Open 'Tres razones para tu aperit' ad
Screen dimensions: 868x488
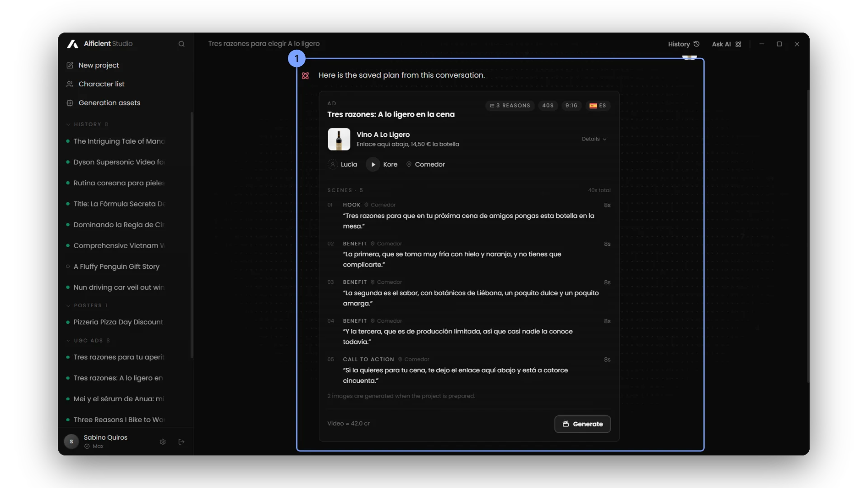119,357
